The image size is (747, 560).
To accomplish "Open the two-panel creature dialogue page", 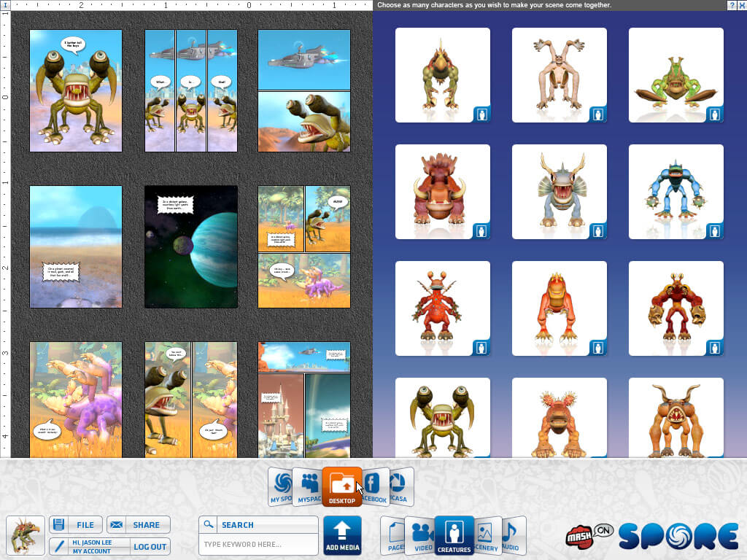I will pyautogui.click(x=191, y=400).
